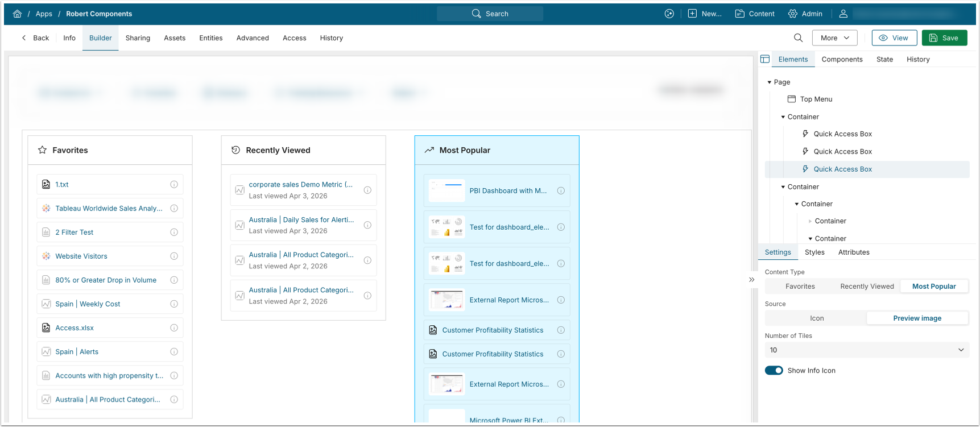Click info icon for PBI Dashboard tile

[561, 191]
